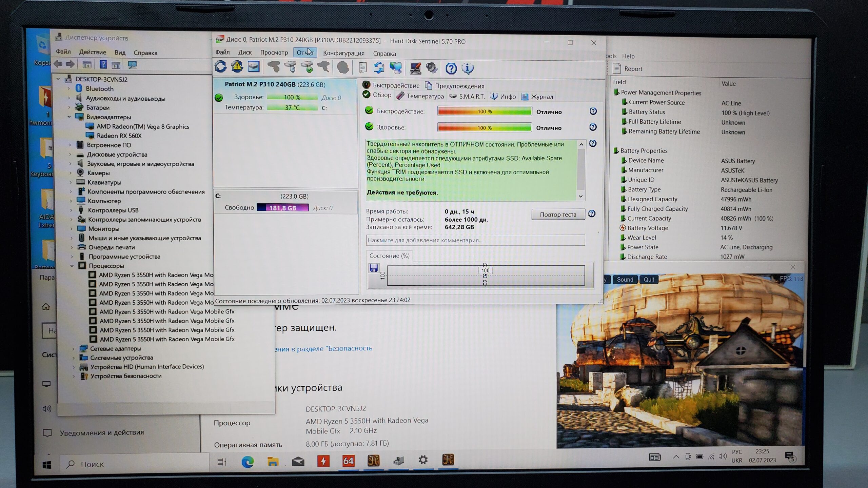The height and width of the screenshot is (488, 868).
Task: Collapse the Процессоры tree node
Action: (72, 266)
